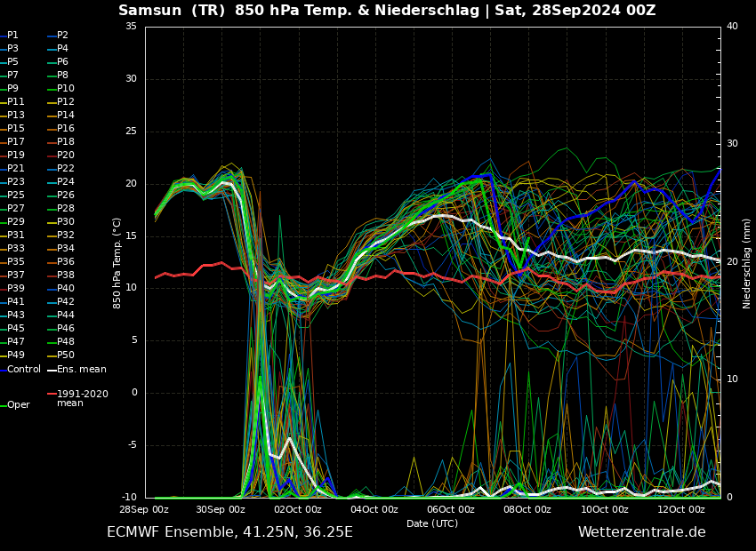This screenshot has width=756, height=551.
Task: Select the "12Oct 00z" date tick label
Action: click(681, 509)
